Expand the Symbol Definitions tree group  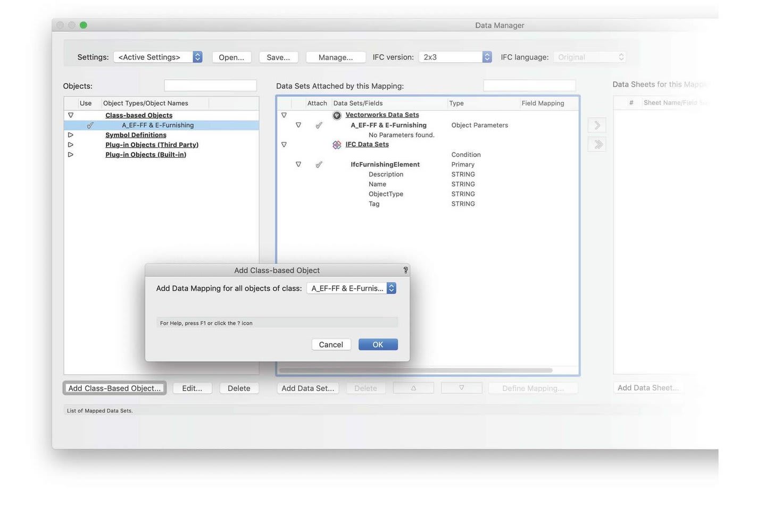pyautogui.click(x=70, y=135)
